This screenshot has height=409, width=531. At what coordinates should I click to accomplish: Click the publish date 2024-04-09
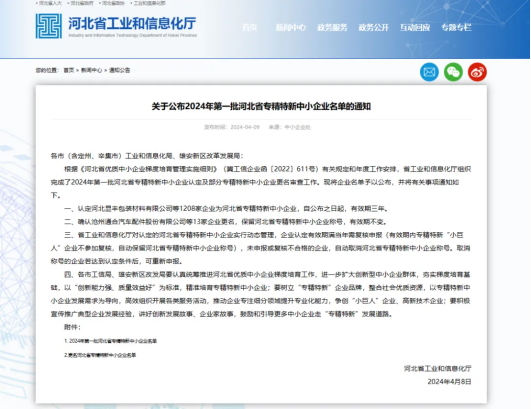245,127
